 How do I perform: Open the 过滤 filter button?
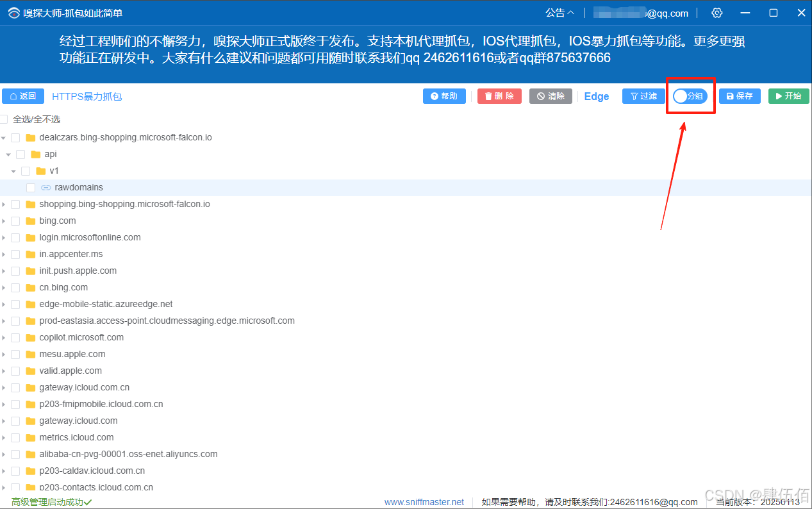point(643,96)
